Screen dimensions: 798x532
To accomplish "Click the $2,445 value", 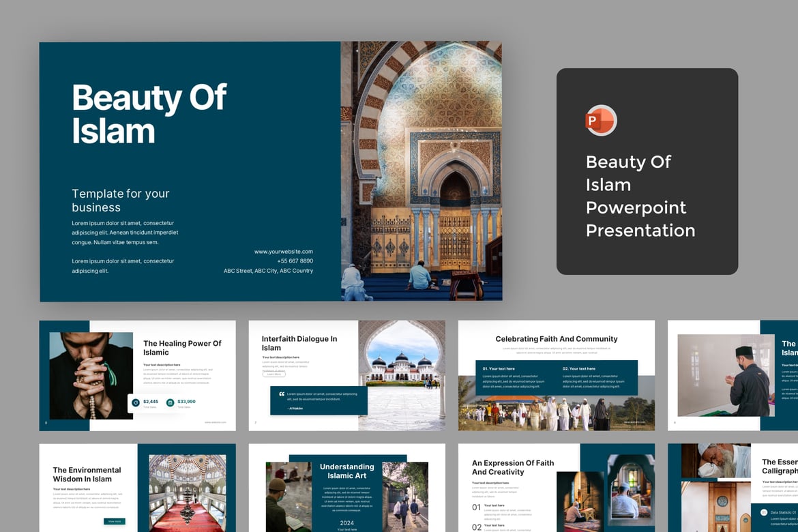I will coord(151,402).
